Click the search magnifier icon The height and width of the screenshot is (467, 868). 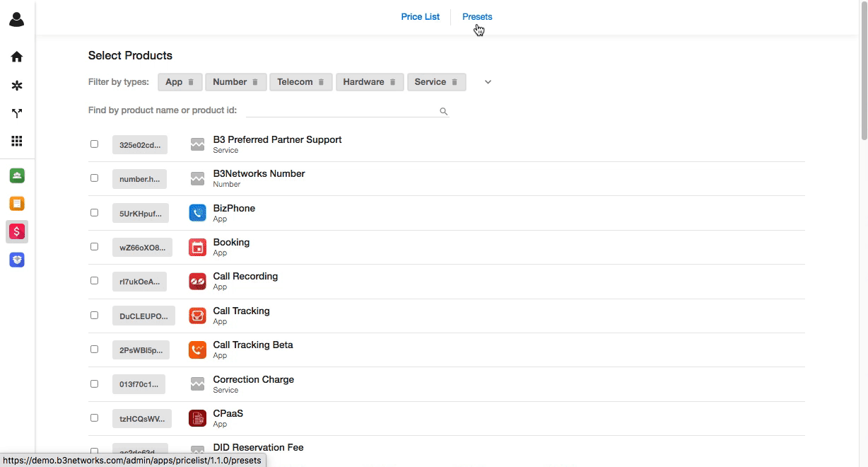(444, 111)
